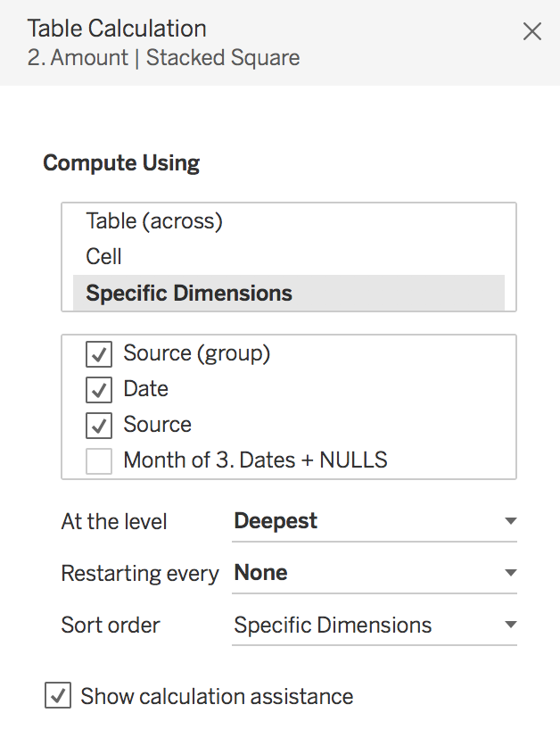The image size is (560, 746).
Task: Open the Restarting every dropdown arrow
Action: pyautogui.click(x=511, y=573)
